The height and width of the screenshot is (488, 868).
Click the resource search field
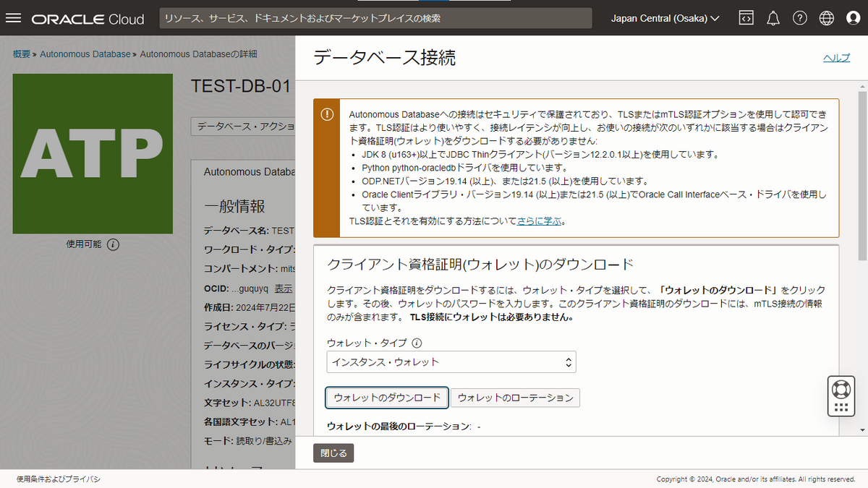click(x=375, y=18)
